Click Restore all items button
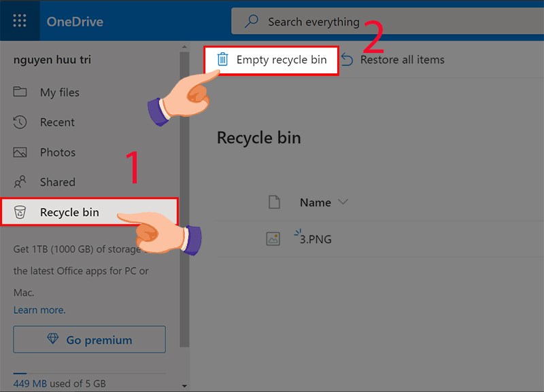This screenshot has height=392, width=544. tap(392, 60)
